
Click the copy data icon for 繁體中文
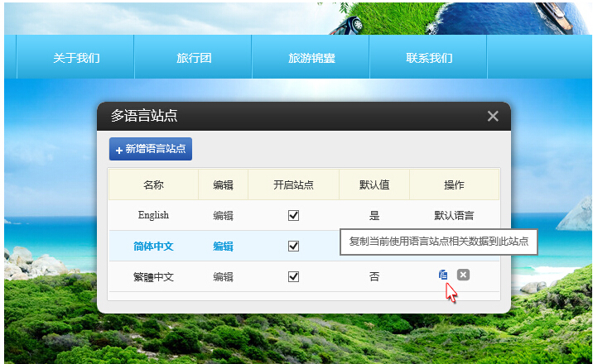[443, 275]
